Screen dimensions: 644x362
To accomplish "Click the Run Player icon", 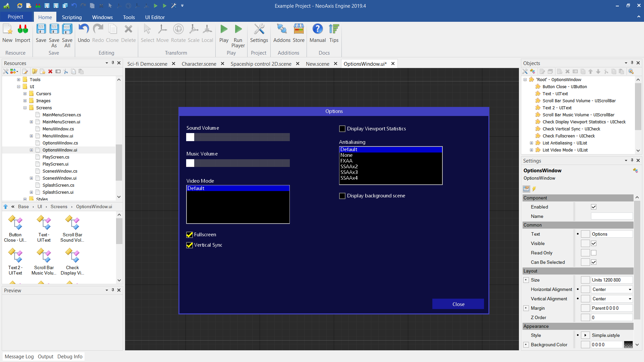I will (x=238, y=29).
